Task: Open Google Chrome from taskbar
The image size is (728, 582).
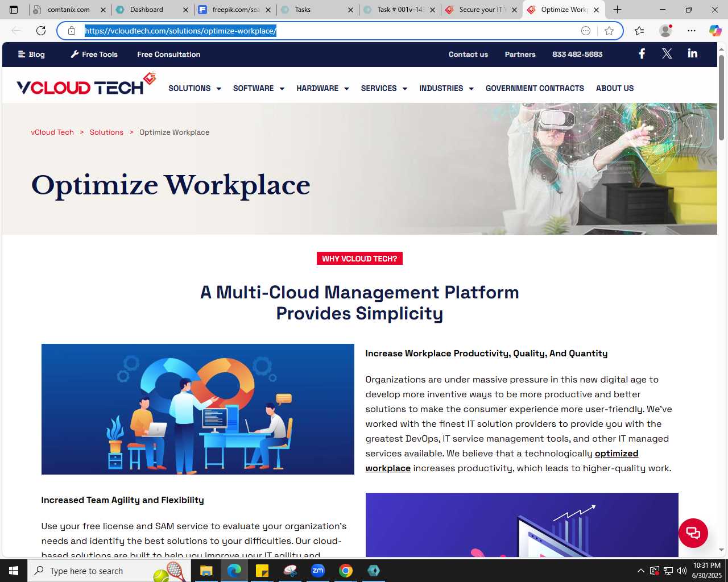Action: (346, 571)
